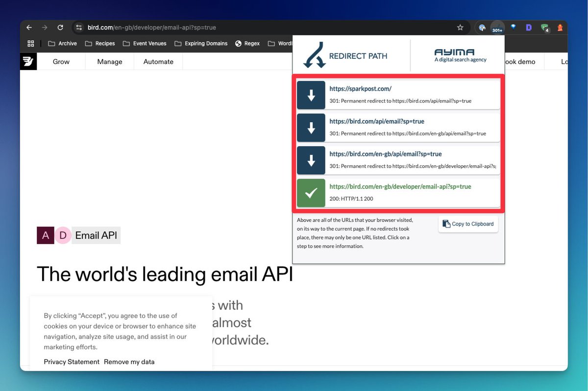This screenshot has height=391, width=588.
Task: Open the Redirect Path extension showing 301+
Action: click(497, 28)
